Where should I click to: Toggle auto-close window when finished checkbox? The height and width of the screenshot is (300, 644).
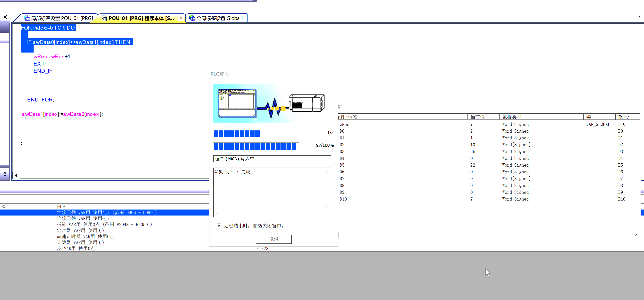point(219,226)
